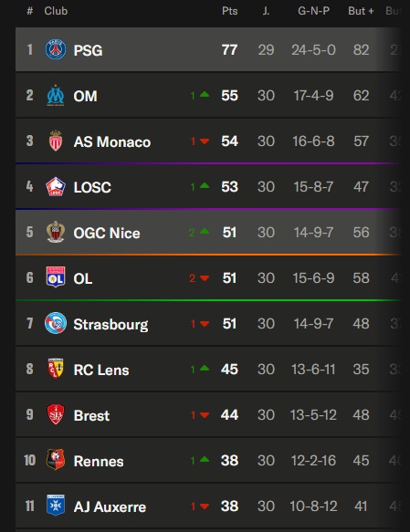This screenshot has height=532, width=410.
Task: Click the OM club logo
Action: click(56, 95)
